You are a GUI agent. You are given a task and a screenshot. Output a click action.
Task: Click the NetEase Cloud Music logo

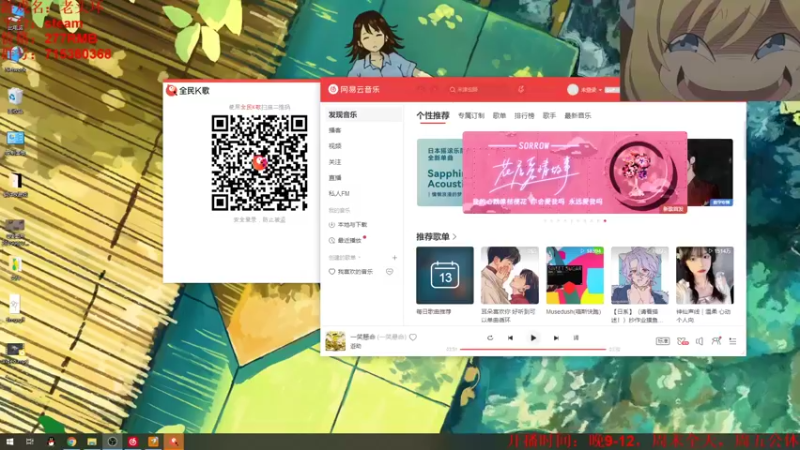tap(354, 89)
